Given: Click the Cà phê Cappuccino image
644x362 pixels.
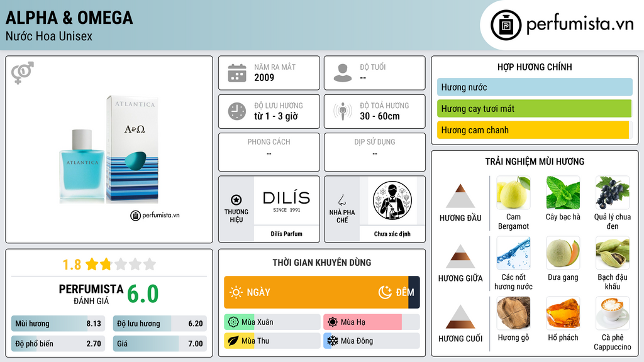Looking at the screenshot, I should click(x=613, y=313).
